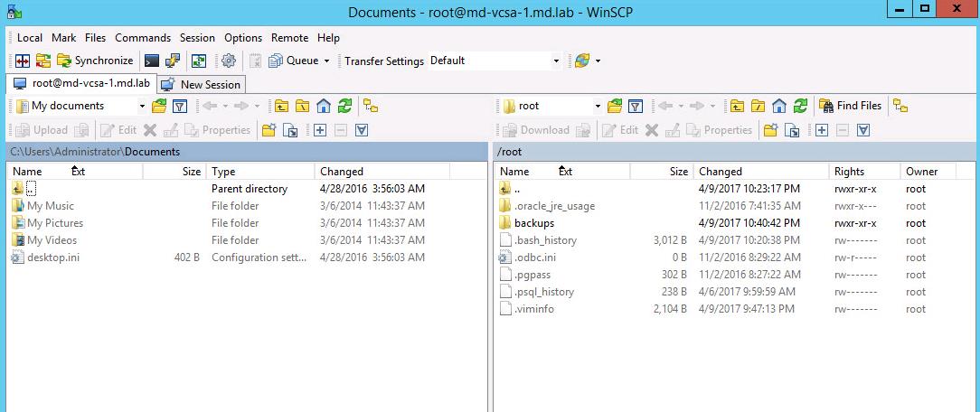This screenshot has width=980, height=412.
Task: Open the terminal console icon
Action: pos(152,61)
